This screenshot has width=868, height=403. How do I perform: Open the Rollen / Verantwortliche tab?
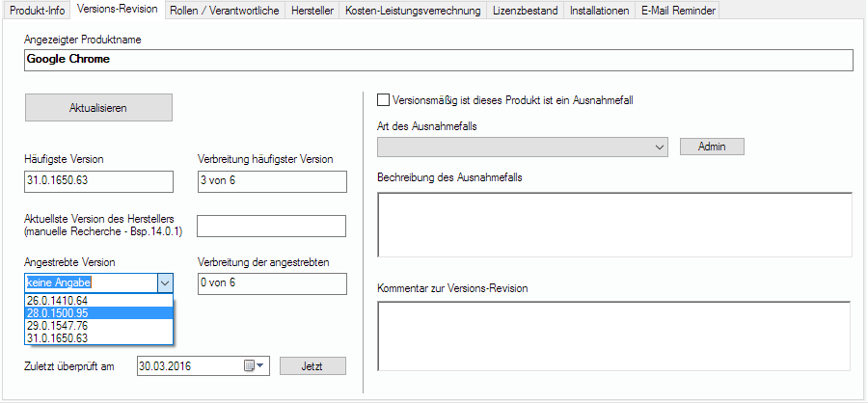coord(224,11)
